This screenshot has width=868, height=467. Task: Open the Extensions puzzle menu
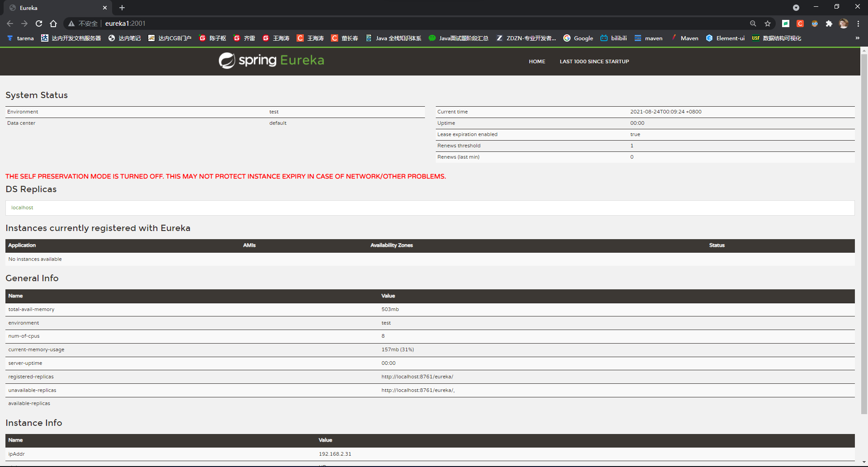(829, 24)
